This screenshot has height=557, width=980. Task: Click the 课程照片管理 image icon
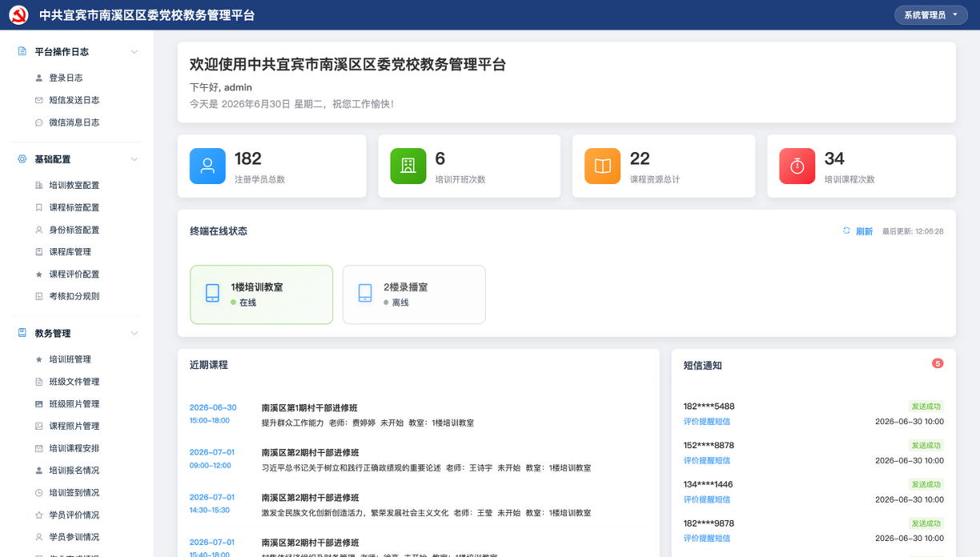click(39, 426)
